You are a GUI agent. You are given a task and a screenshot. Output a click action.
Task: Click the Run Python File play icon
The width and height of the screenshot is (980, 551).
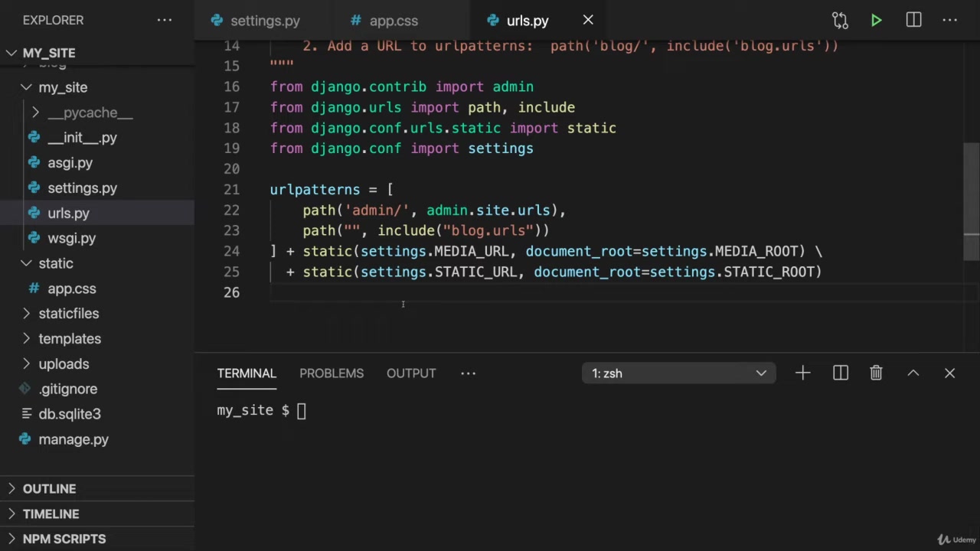coord(876,21)
